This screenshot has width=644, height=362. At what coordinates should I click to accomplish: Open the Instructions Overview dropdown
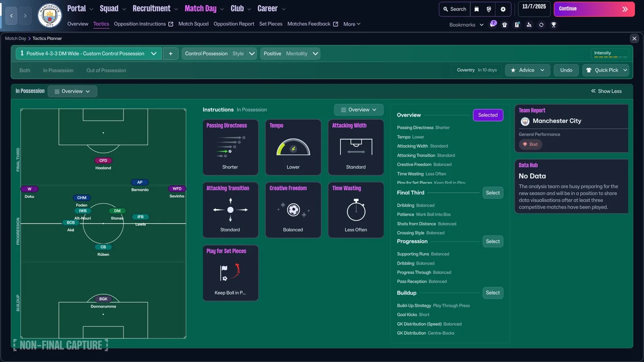pyautogui.click(x=359, y=110)
